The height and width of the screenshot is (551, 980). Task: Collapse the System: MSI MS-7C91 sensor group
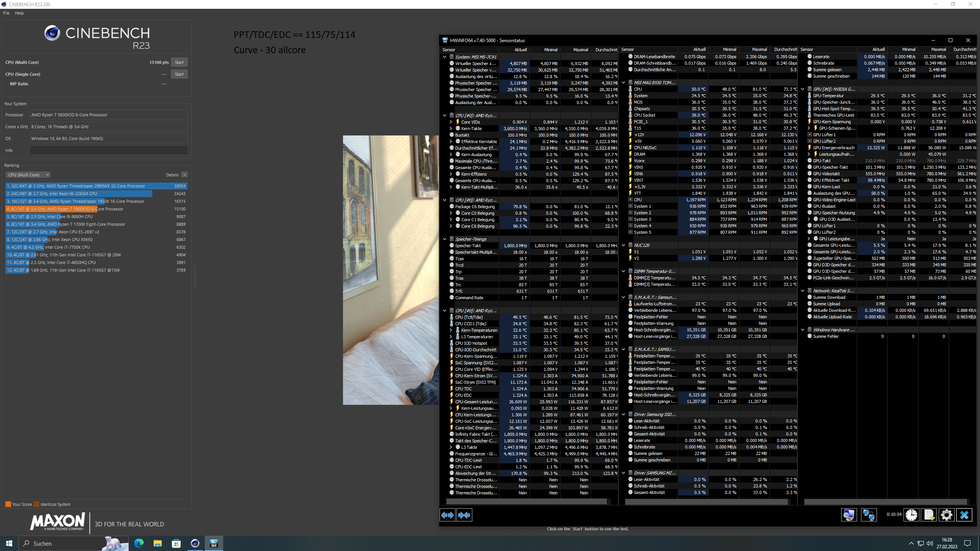coord(444,57)
